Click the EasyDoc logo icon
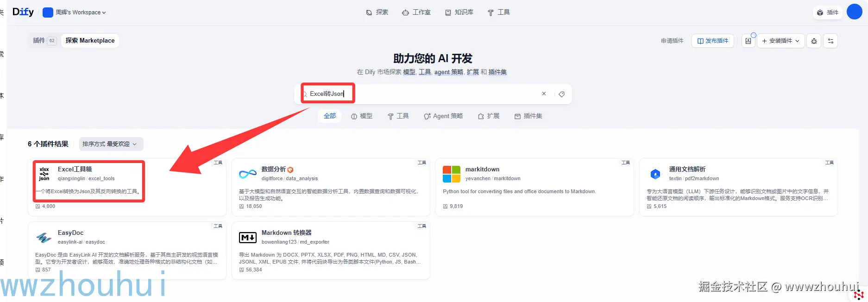This screenshot has height=302, width=868. 44,238
